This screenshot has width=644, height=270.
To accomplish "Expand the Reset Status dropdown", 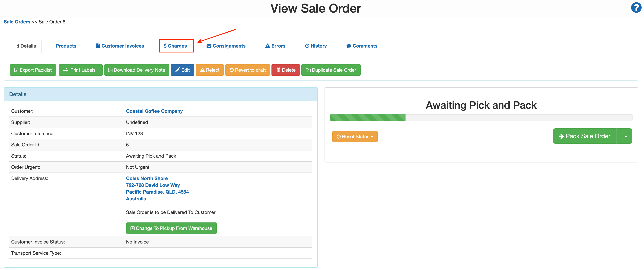I will [354, 137].
